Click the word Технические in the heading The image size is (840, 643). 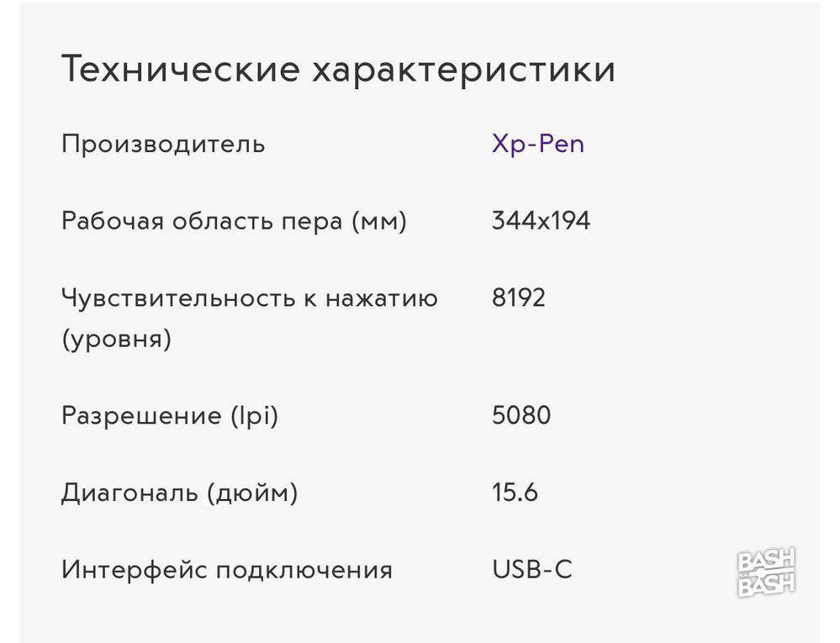click(181, 69)
